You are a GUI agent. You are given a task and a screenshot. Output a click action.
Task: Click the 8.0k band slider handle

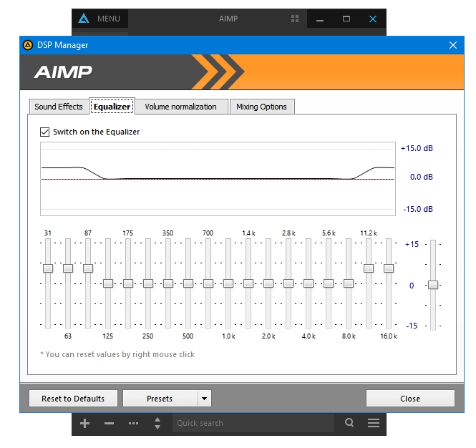coord(349,283)
